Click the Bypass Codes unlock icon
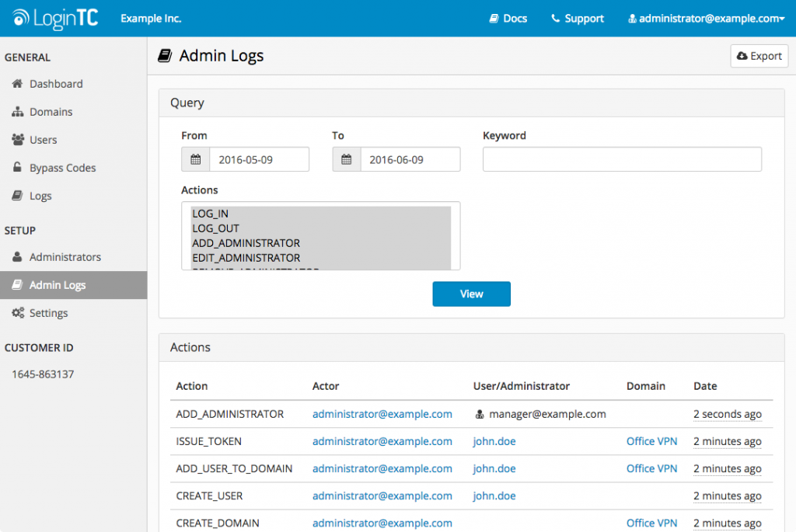Image resolution: width=796 pixels, height=532 pixels. (x=17, y=168)
